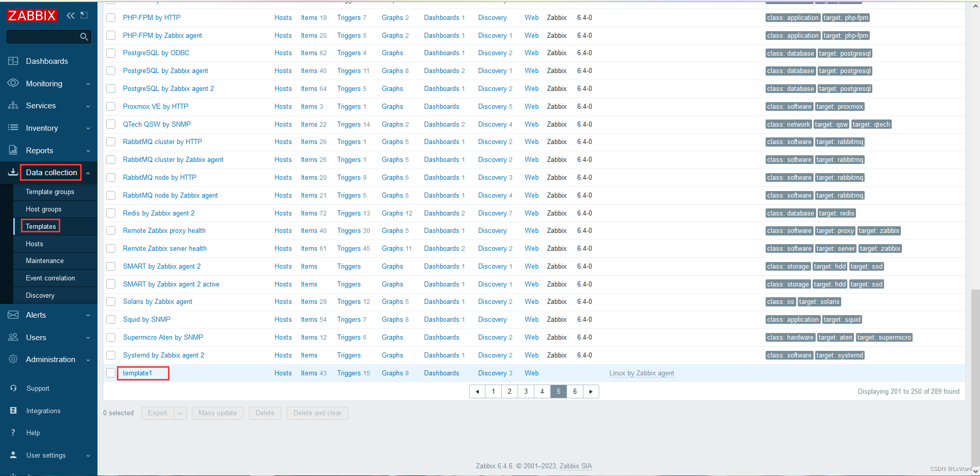Viewport: 980px width, 476px height.
Task: Go to next page arrow
Action: pyautogui.click(x=591, y=392)
